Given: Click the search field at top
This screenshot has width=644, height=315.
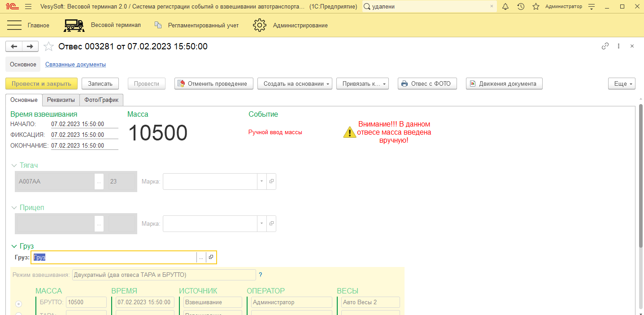Looking at the screenshot, I should click(428, 7).
